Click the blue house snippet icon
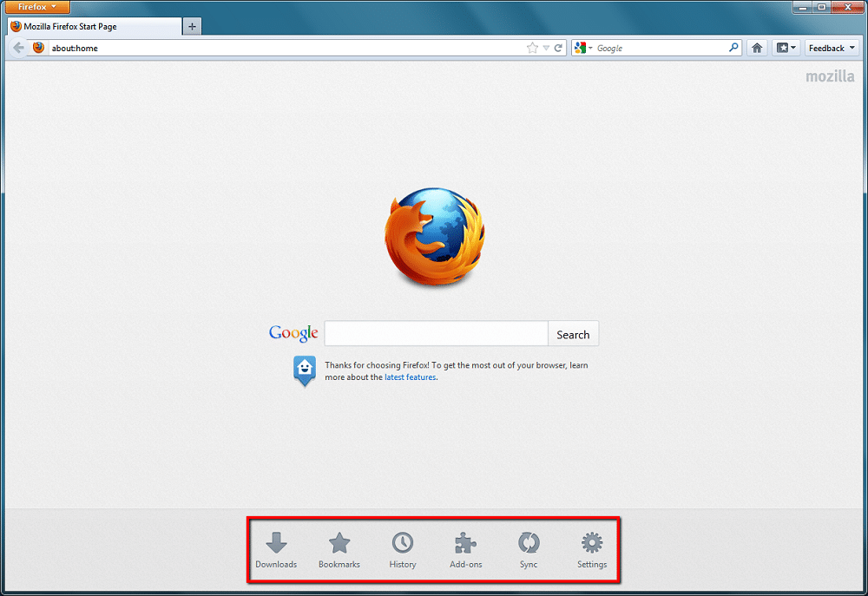The width and height of the screenshot is (868, 596). (305, 370)
